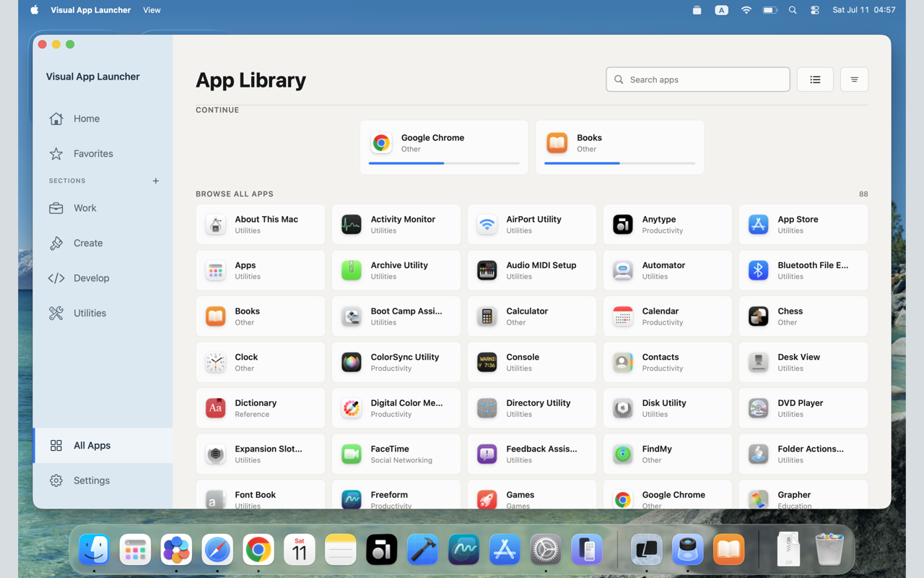Open the Clock app tile
This screenshot has height=578, width=924.
coord(261,362)
